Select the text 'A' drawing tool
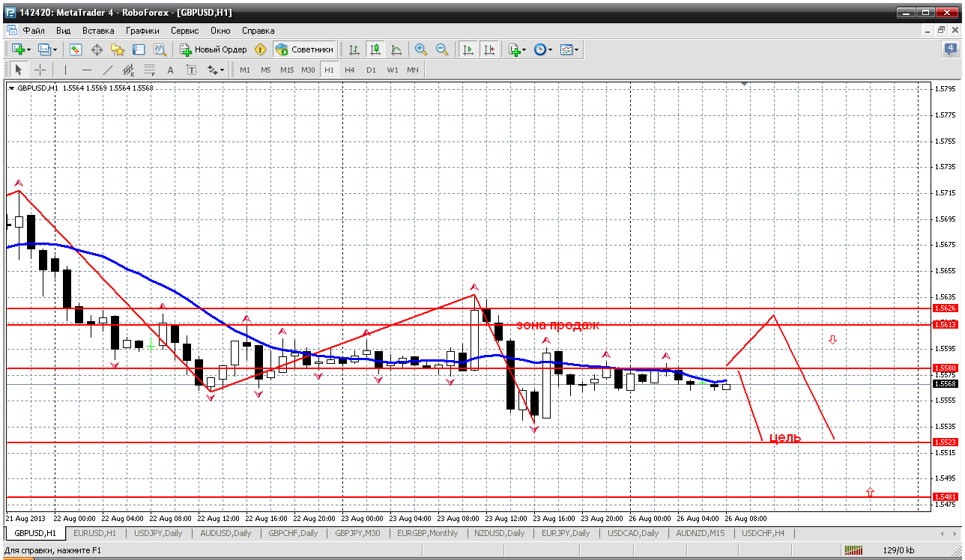This screenshot has width=965, height=560. coord(170,70)
